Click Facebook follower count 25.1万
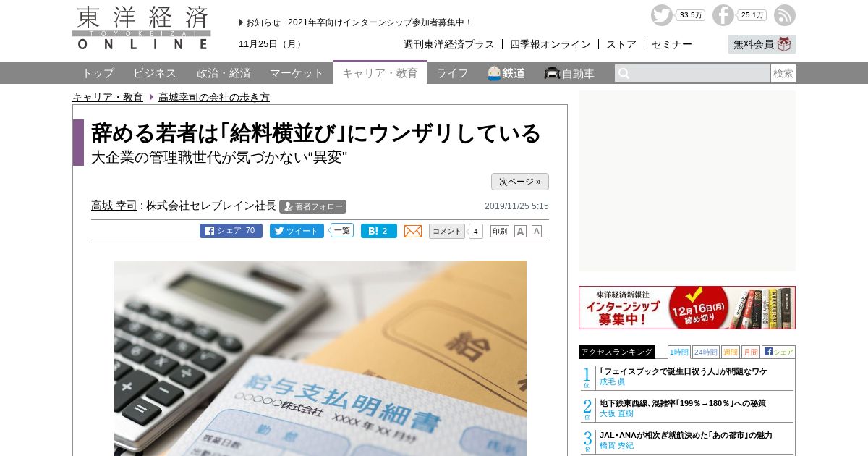868x456 pixels. (752, 15)
